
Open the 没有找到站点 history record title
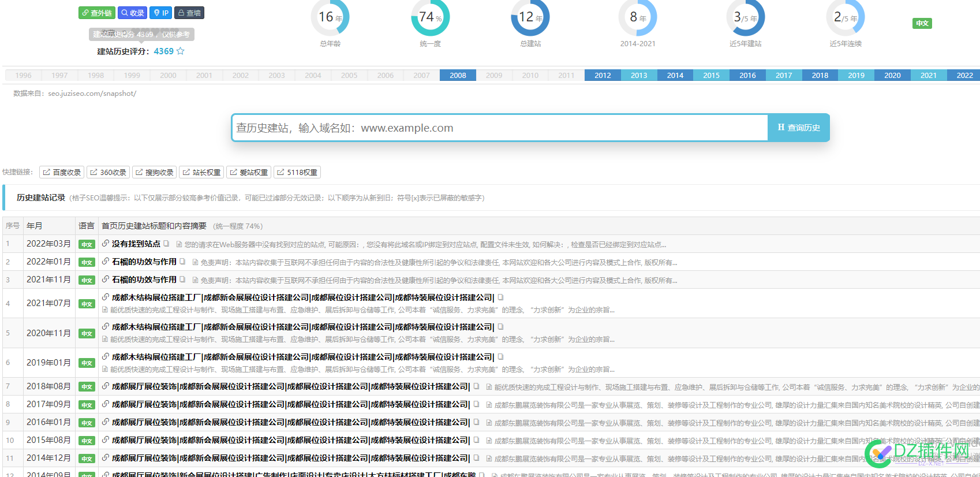[x=136, y=244]
